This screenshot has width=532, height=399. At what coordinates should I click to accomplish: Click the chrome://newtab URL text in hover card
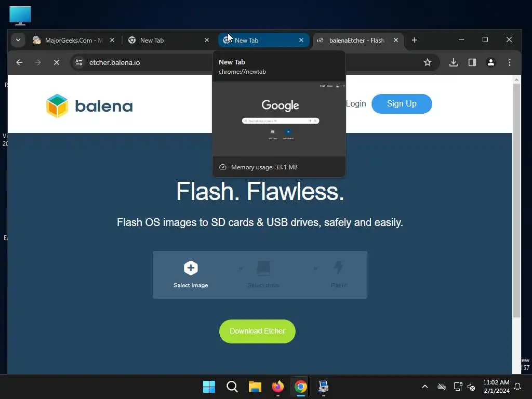pos(242,72)
